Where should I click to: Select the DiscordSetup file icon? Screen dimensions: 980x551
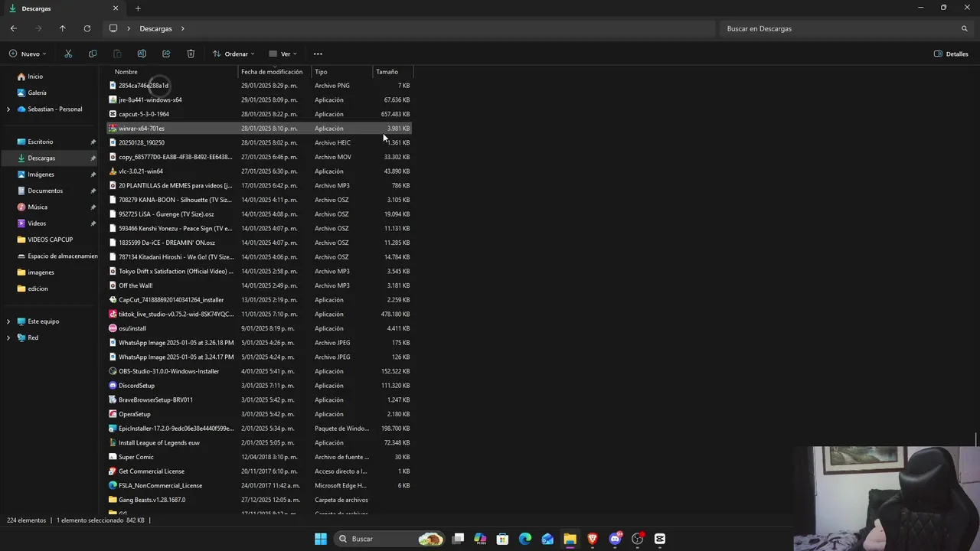pyautogui.click(x=113, y=386)
